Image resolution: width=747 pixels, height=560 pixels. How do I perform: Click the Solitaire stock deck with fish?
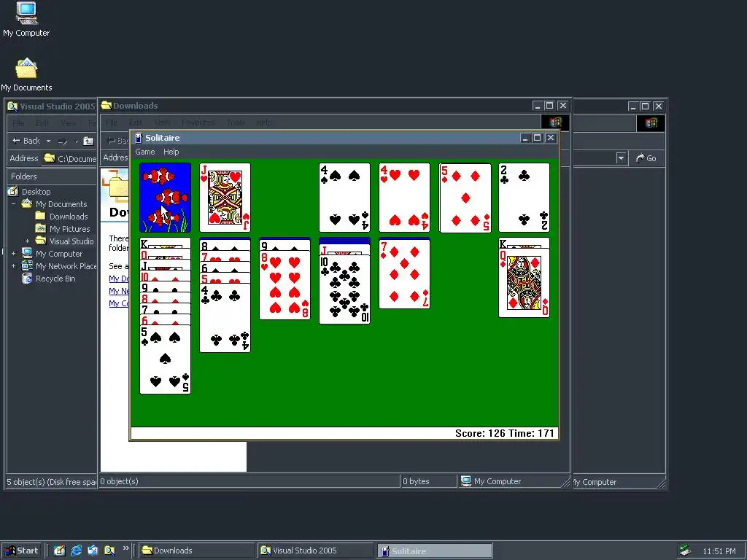pyautogui.click(x=165, y=198)
